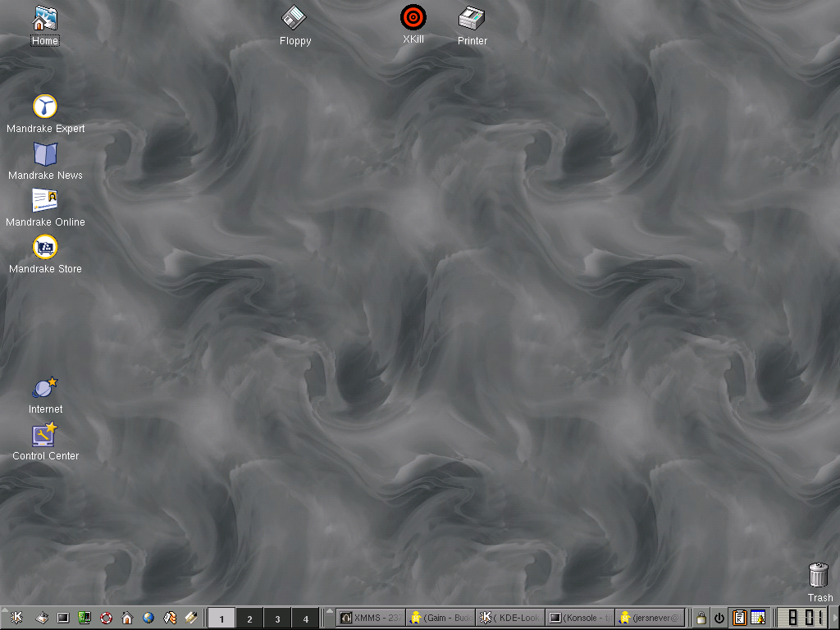This screenshot has height=630, width=840.
Task: Open the lifebuoy help icon in the panel
Action: [106, 619]
